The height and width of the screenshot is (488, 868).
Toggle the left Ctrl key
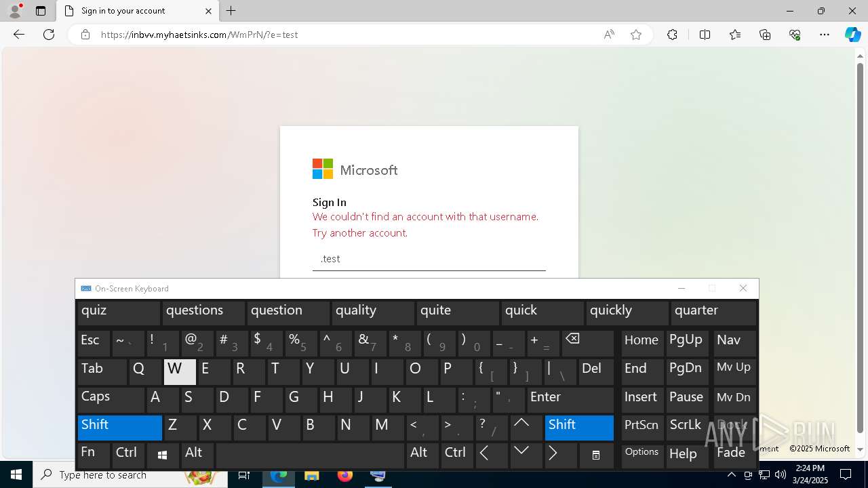pos(128,455)
